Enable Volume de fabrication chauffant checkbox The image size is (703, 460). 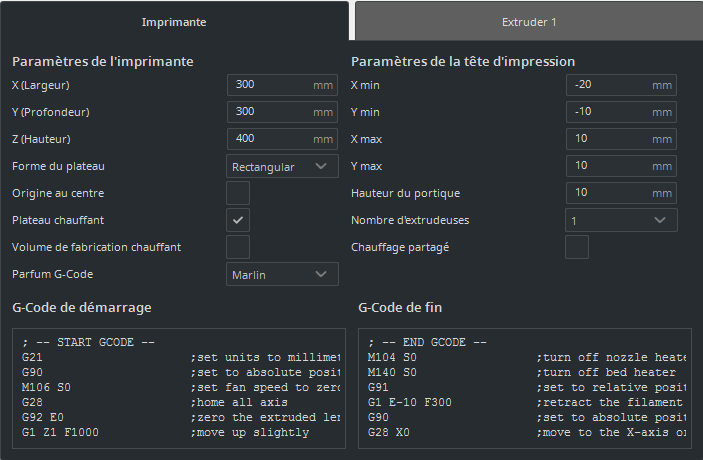238,247
